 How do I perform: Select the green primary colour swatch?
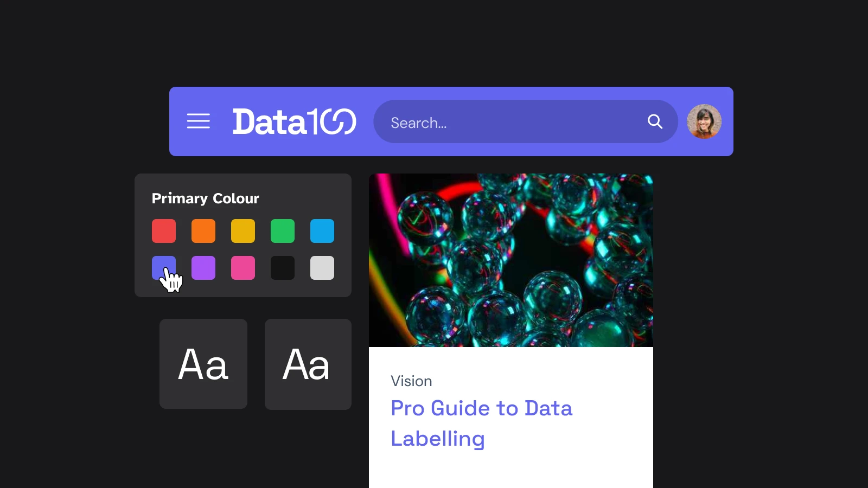click(x=283, y=231)
